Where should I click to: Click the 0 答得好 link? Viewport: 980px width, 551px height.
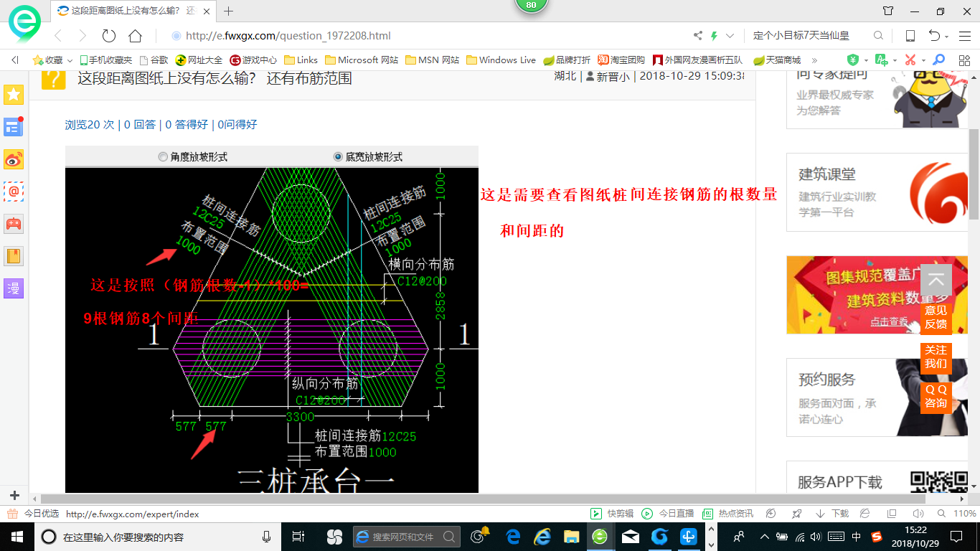tap(187, 125)
